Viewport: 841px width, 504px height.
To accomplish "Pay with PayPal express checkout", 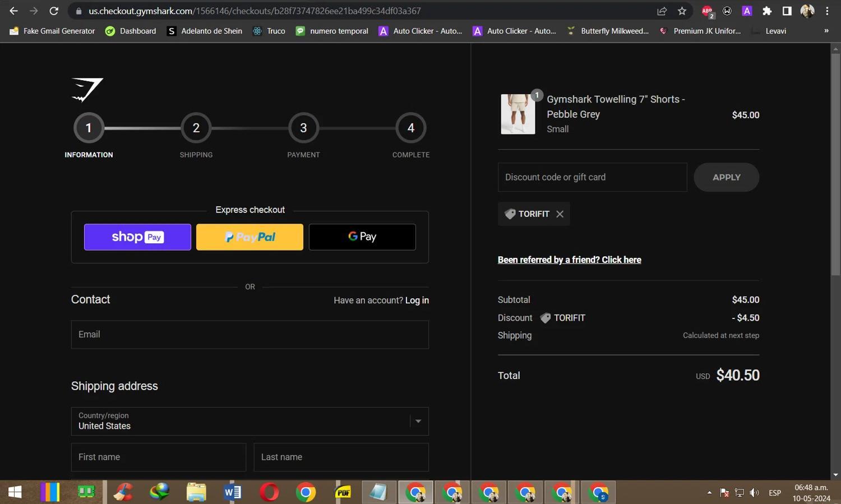I will pos(249,237).
